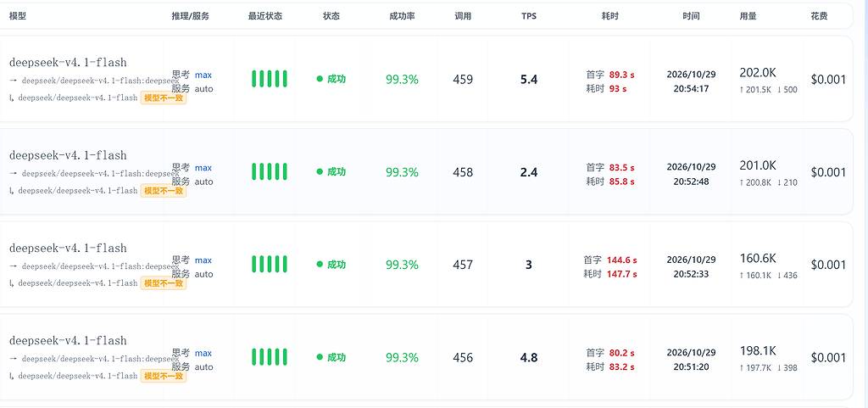Click green recent-status bars in 458-call row
Viewport: 868px width, 408px height.
tap(269, 171)
